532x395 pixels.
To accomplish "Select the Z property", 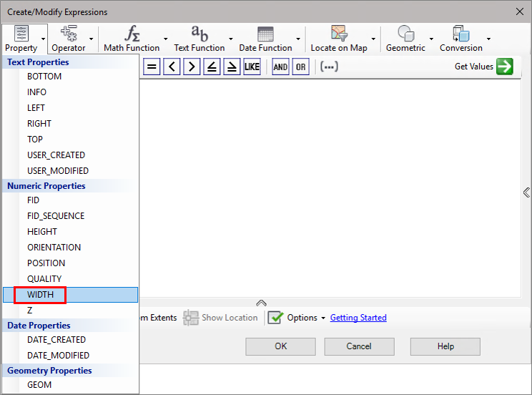I will click(x=70, y=310).
